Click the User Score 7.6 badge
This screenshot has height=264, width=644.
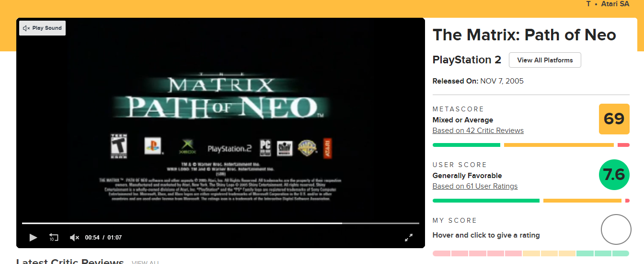coord(614,174)
